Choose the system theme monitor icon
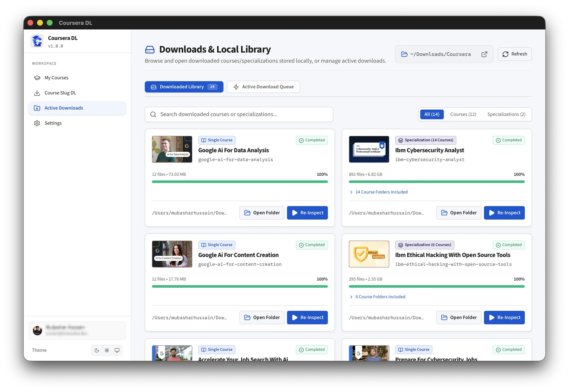Image resolution: width=569 pixels, height=392 pixels. (117, 350)
